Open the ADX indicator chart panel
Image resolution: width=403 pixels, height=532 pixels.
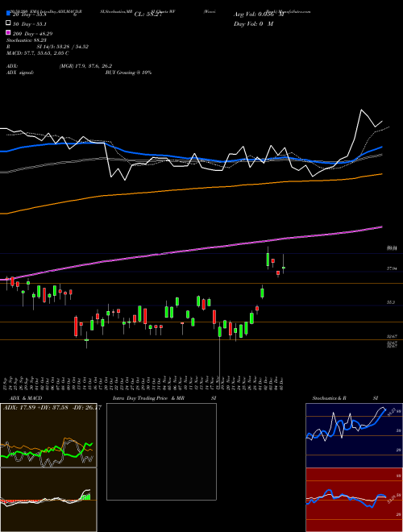click(48, 435)
